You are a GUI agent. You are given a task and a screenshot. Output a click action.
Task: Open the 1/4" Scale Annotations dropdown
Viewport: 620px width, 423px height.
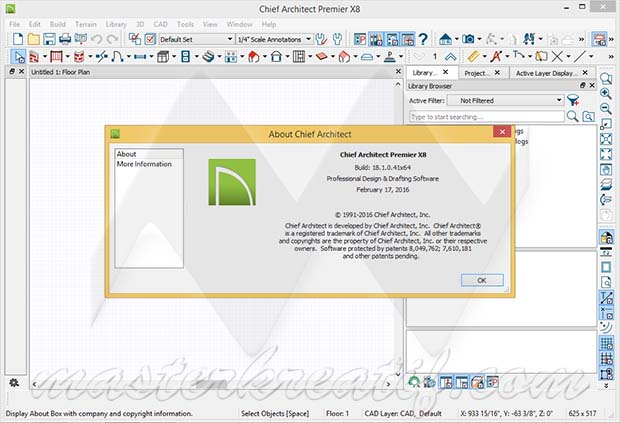274,39
